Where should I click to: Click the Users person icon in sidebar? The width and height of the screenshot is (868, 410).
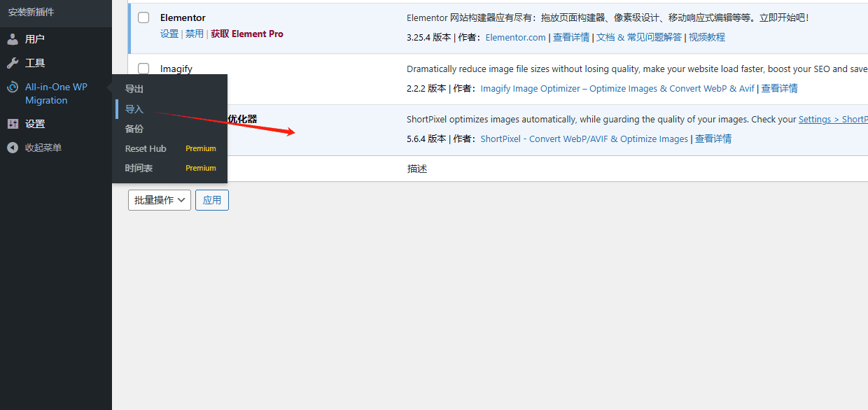point(13,39)
